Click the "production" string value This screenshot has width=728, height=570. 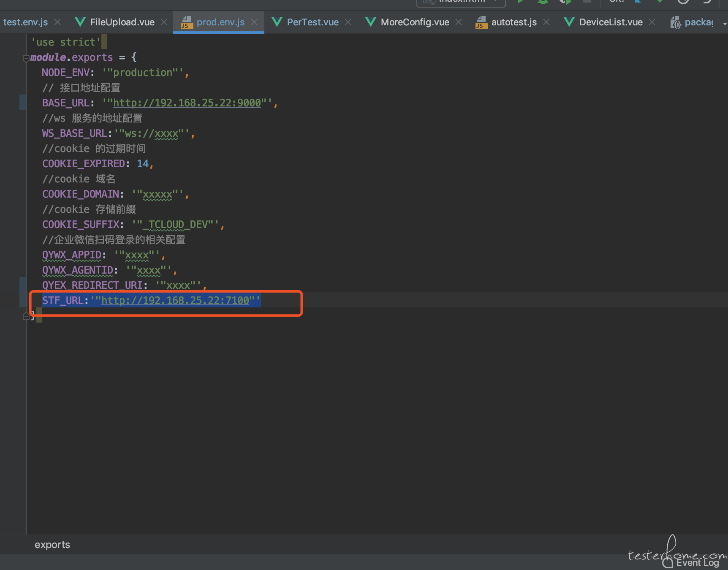point(143,73)
